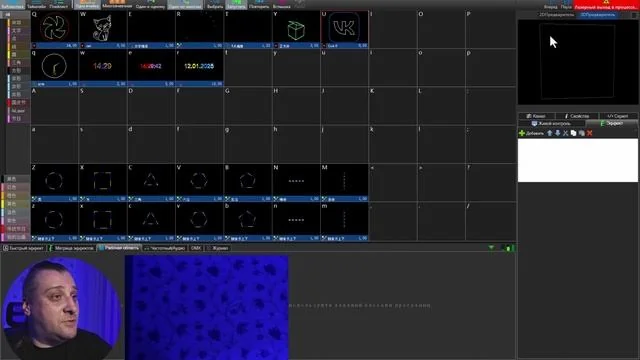
Task: Trigger the VK logo cue in cell U
Action: pos(344,29)
